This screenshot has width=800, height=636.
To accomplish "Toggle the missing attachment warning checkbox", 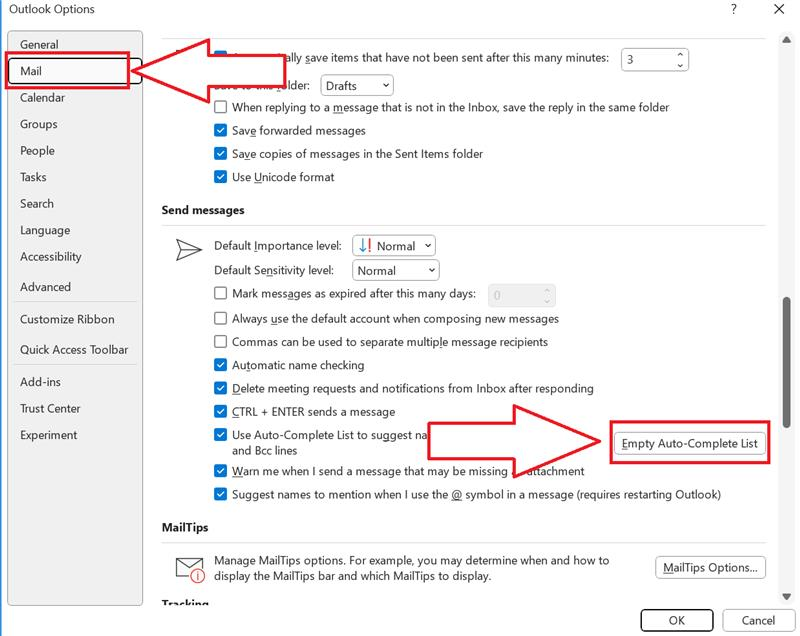I will click(220, 471).
